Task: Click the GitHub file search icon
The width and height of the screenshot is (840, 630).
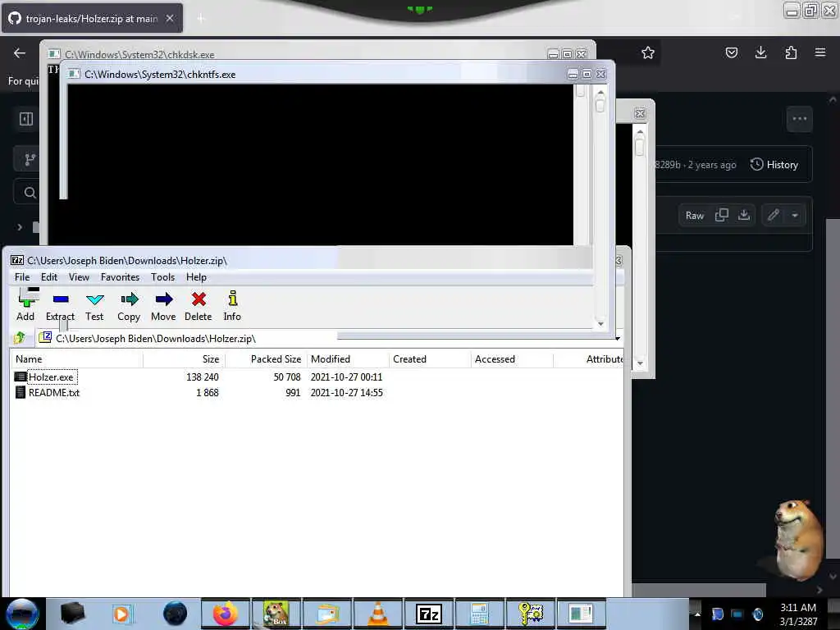Action: pos(30,193)
